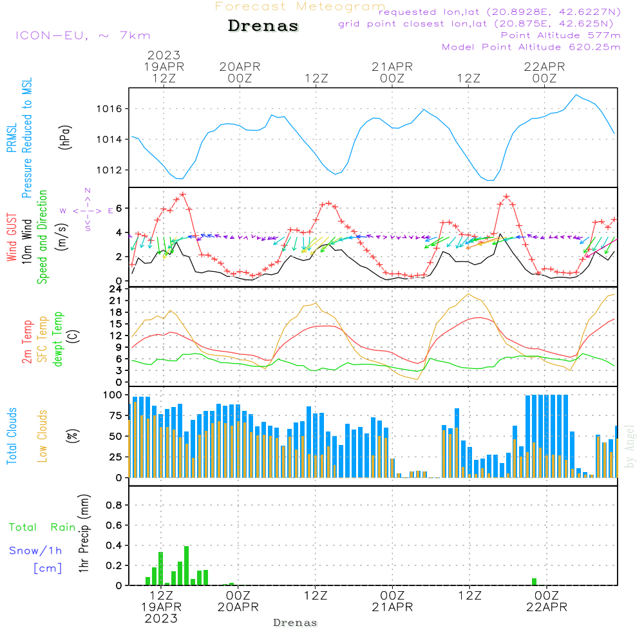Click the "PRMSL" vertical axis label
The height and width of the screenshot is (644, 644).
(x=12, y=138)
